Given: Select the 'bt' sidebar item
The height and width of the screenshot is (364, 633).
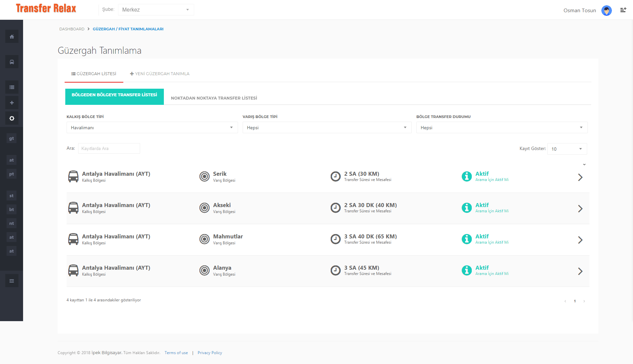Looking at the screenshot, I should coord(12,210).
